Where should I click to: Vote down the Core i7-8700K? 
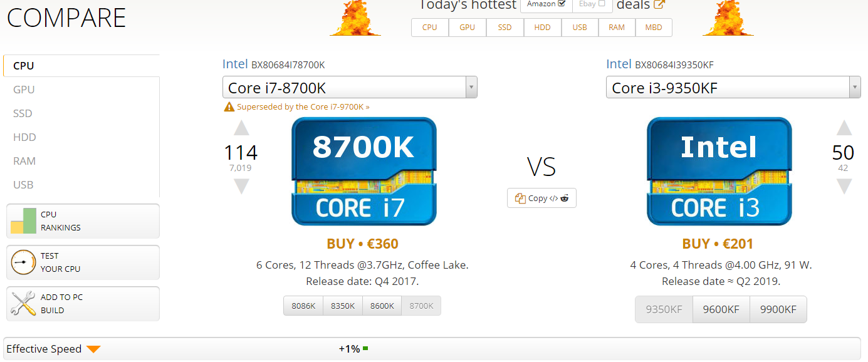[x=241, y=186]
